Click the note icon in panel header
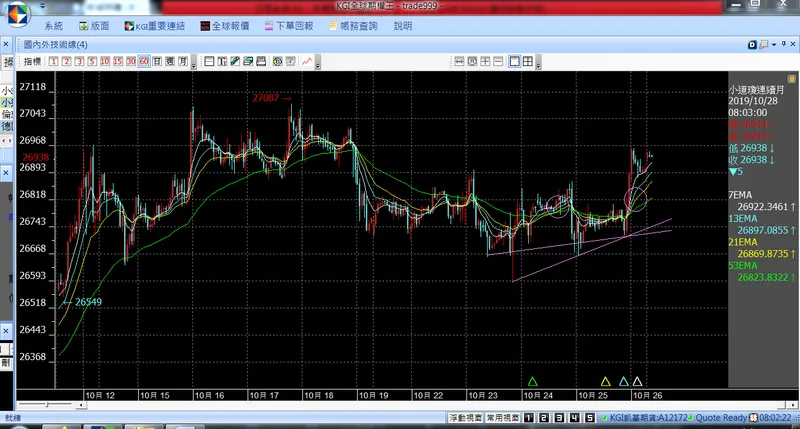Viewport: 800px width, 429px height. (763, 45)
